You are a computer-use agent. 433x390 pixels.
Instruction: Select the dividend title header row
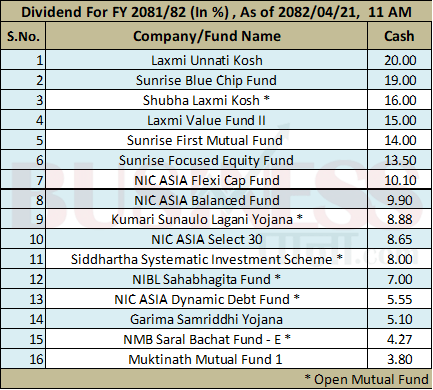pyautogui.click(x=216, y=12)
